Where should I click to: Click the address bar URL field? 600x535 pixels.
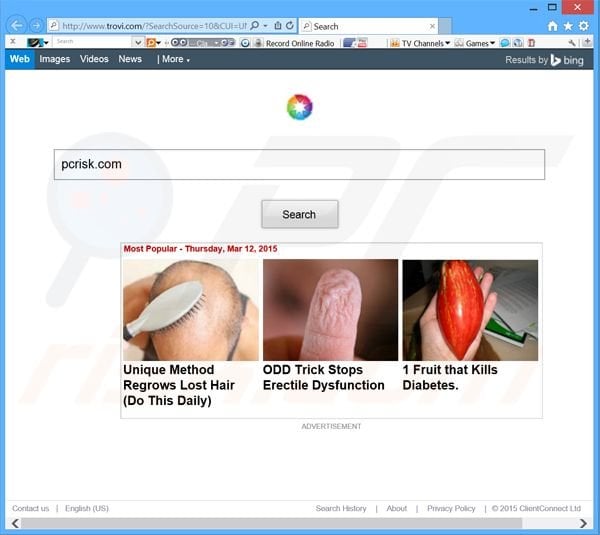pos(154,26)
